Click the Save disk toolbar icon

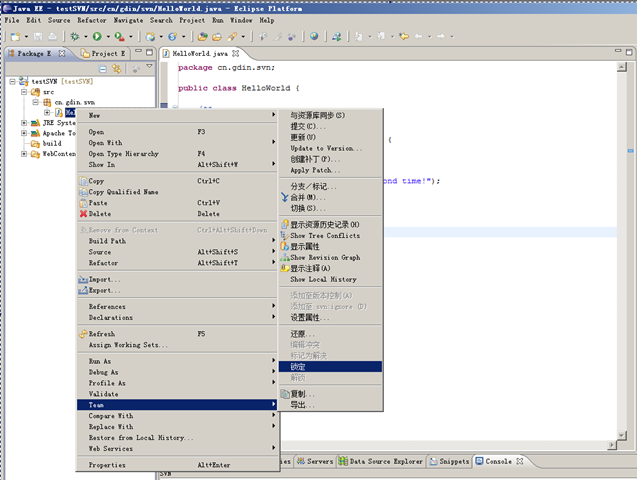38,37
